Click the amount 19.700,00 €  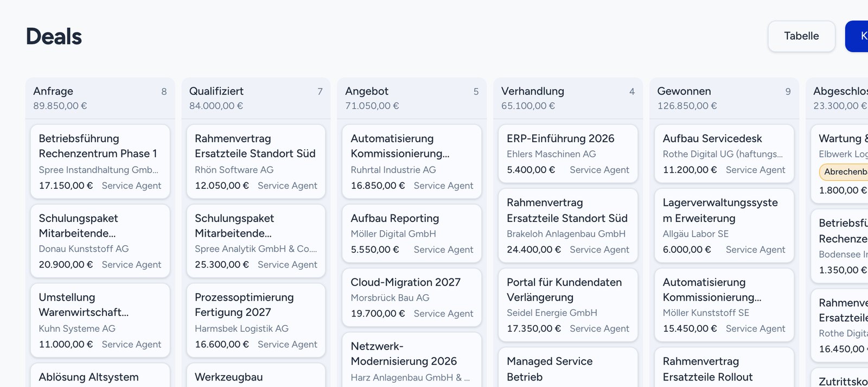pyautogui.click(x=378, y=314)
